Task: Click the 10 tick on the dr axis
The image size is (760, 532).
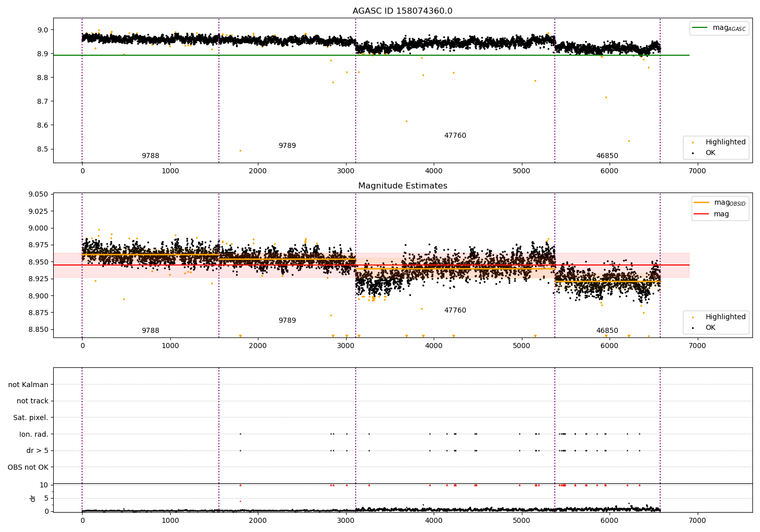Action: [x=44, y=485]
